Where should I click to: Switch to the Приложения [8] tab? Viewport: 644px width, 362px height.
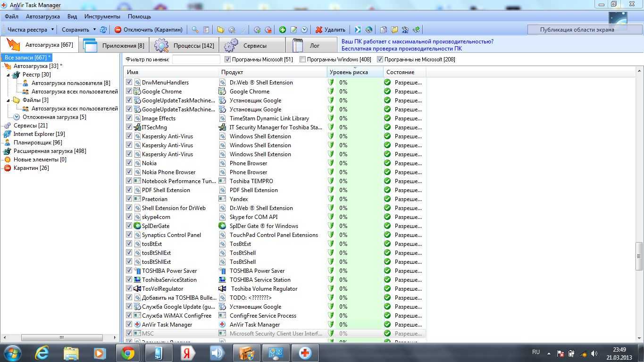114,45
